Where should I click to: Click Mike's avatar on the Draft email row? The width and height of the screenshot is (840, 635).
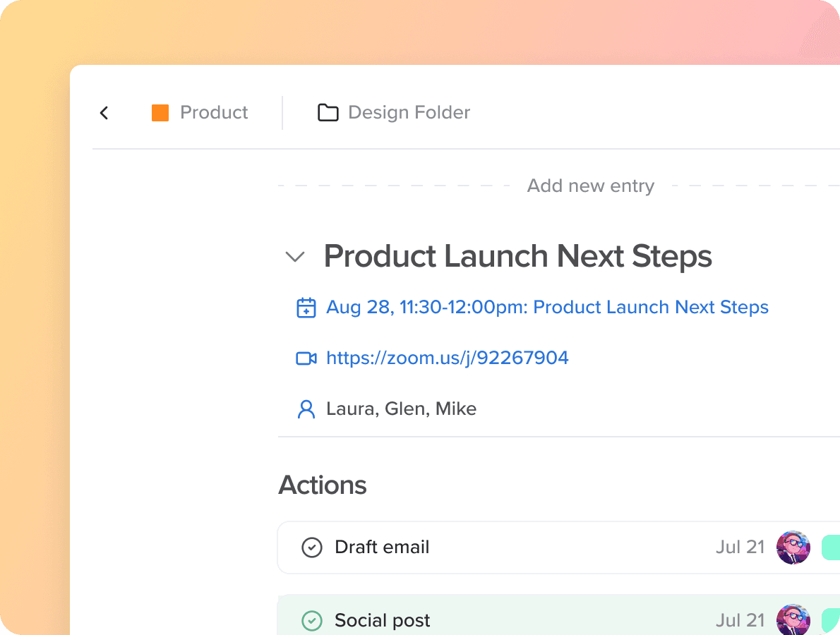point(793,547)
